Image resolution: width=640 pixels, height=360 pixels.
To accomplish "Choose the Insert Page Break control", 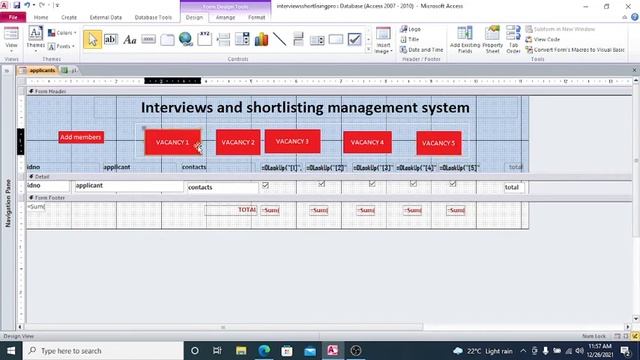I will 223,39.
